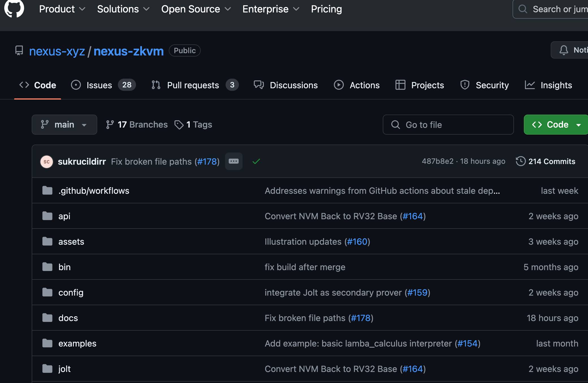Click the docs folder icon
Viewport: 588px width, 383px height.
[47, 318]
